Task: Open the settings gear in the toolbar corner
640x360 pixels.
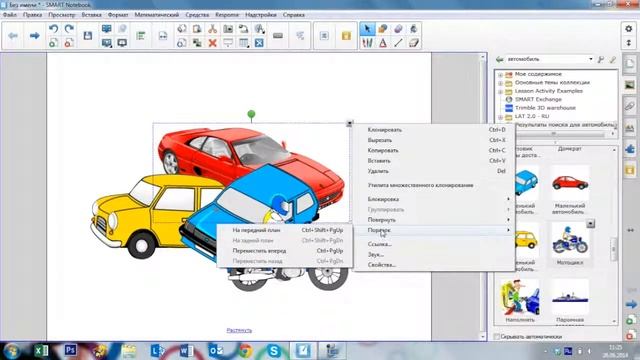Action: [x=629, y=29]
